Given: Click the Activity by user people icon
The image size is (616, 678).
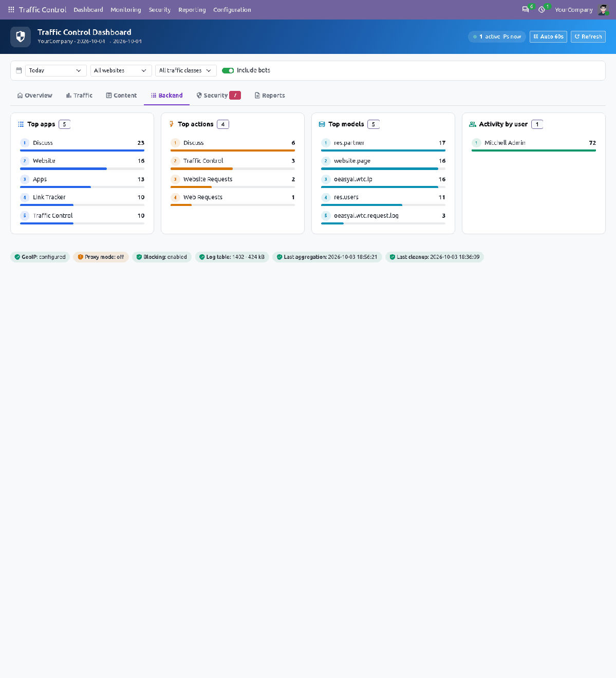Looking at the screenshot, I should 472,124.
